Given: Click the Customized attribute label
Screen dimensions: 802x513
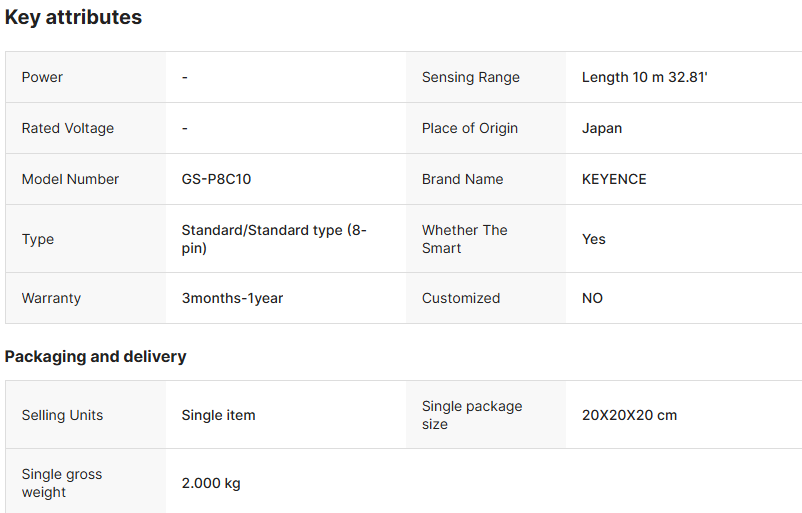Looking at the screenshot, I should [x=460, y=298].
